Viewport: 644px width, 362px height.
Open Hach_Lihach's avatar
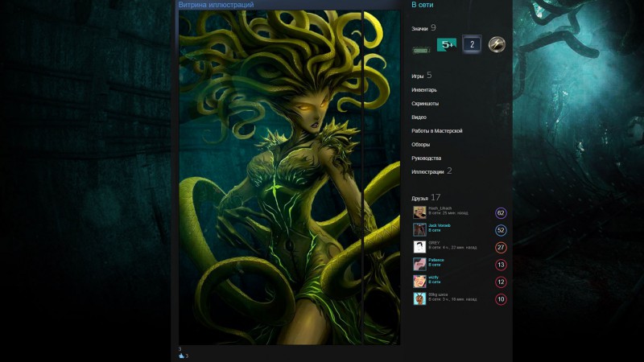click(419, 212)
